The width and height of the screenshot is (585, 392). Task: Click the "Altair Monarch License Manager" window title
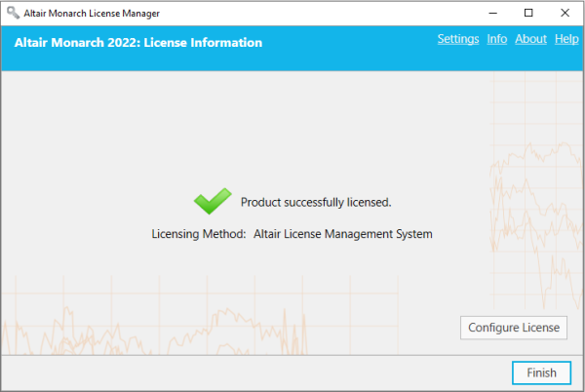pyautogui.click(x=94, y=13)
